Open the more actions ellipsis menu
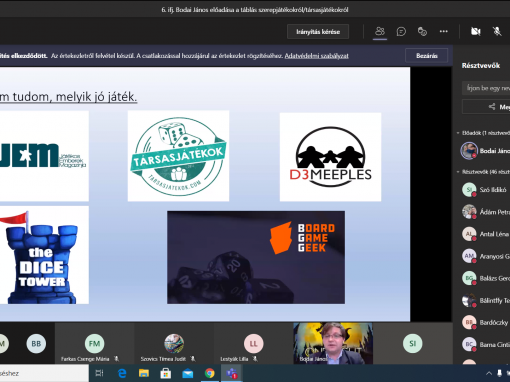The width and height of the screenshot is (510, 382). click(x=443, y=31)
